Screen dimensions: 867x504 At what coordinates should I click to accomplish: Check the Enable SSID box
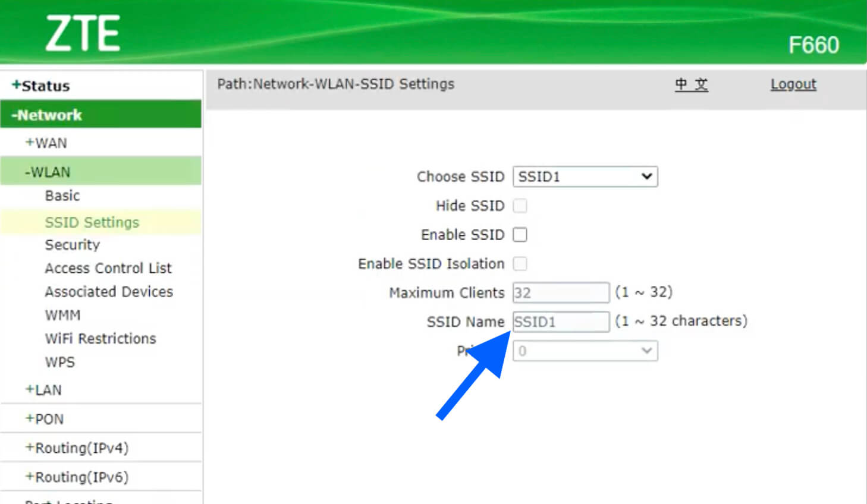(x=520, y=235)
